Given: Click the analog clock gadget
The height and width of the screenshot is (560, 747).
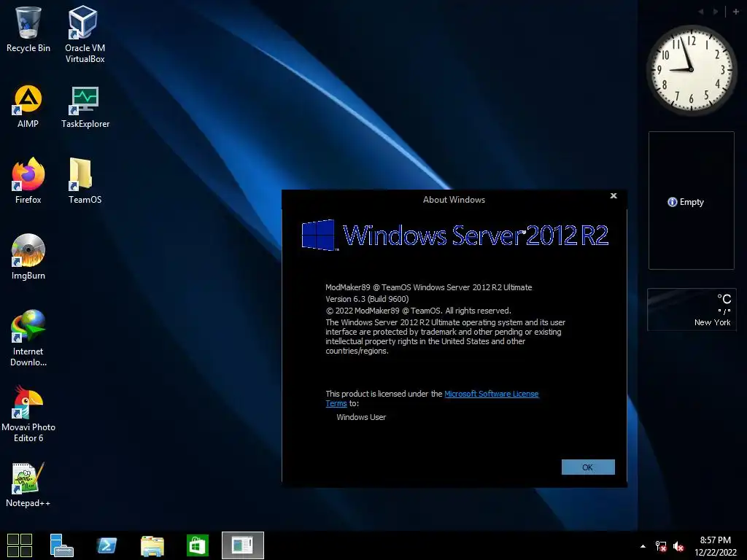Looking at the screenshot, I should tap(691, 70).
